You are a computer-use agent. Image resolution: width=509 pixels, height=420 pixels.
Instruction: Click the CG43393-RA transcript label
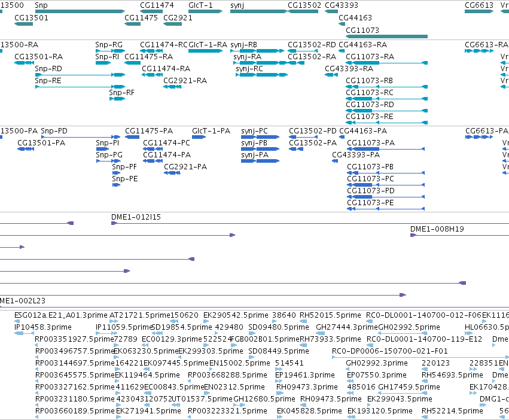[x=349, y=69]
